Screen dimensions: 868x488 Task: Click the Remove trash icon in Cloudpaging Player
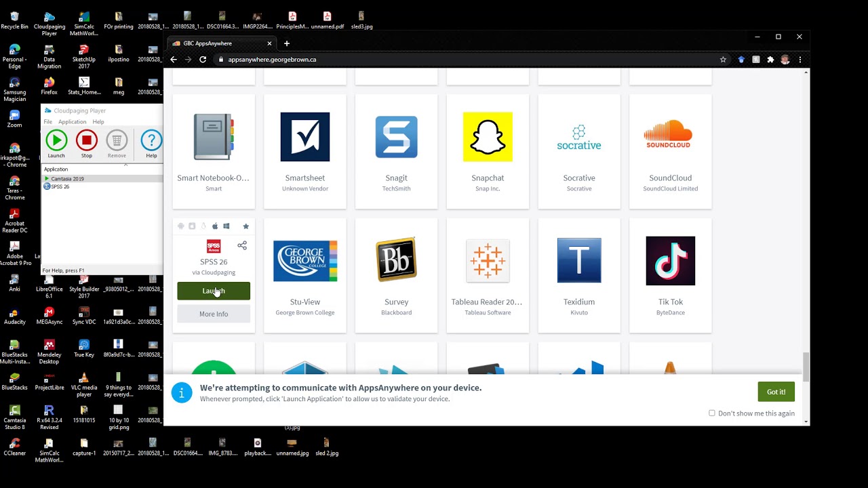117,140
